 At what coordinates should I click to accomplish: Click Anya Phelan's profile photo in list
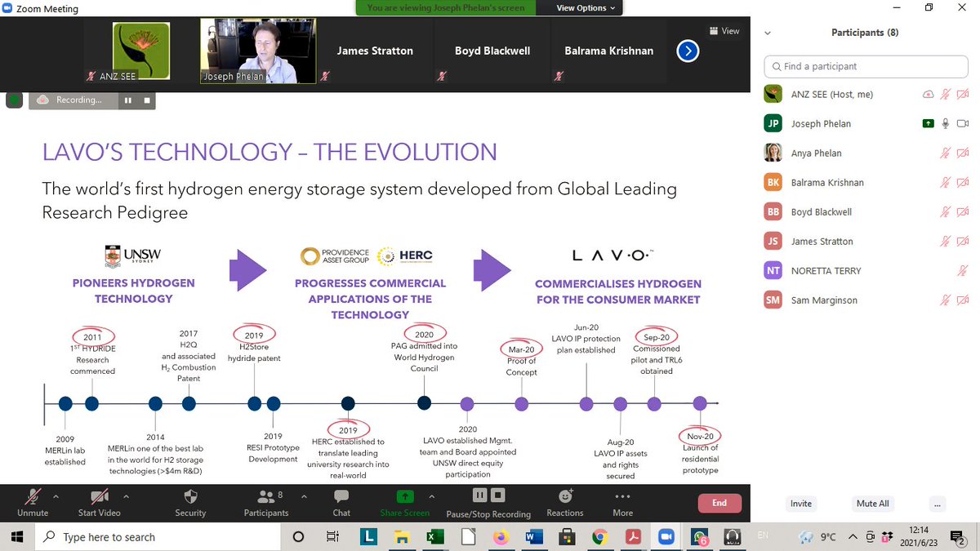(773, 153)
